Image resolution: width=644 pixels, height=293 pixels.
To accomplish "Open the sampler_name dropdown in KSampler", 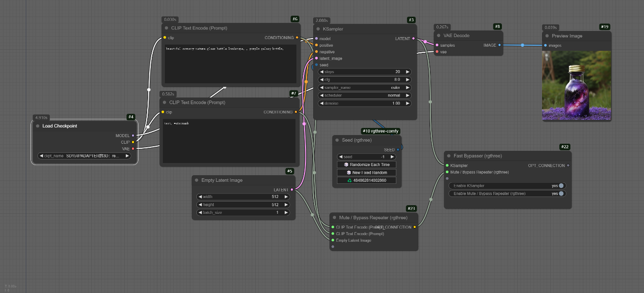I will pos(364,87).
